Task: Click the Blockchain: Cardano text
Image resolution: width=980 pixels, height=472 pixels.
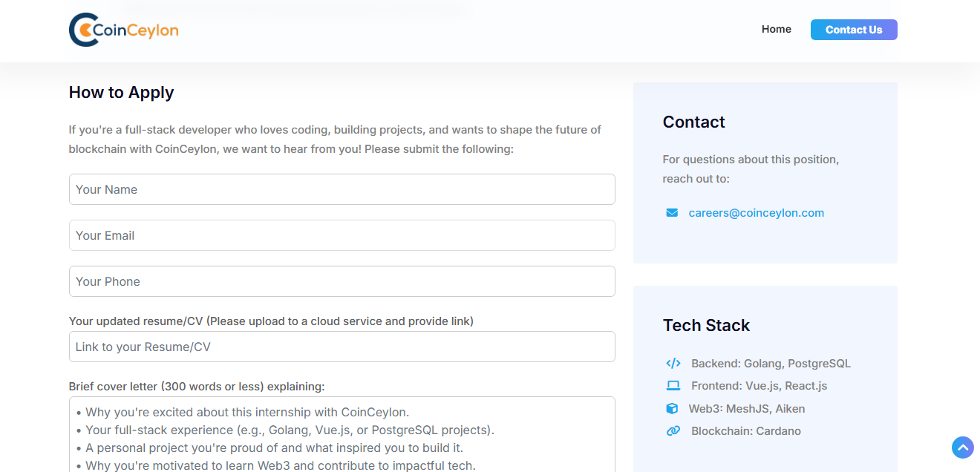Action: tap(745, 431)
